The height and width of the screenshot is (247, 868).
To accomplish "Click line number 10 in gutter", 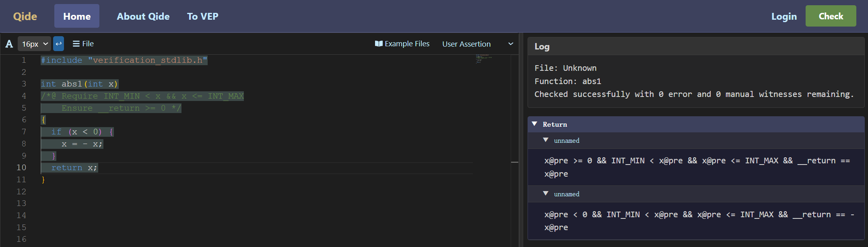I will click(x=21, y=168).
